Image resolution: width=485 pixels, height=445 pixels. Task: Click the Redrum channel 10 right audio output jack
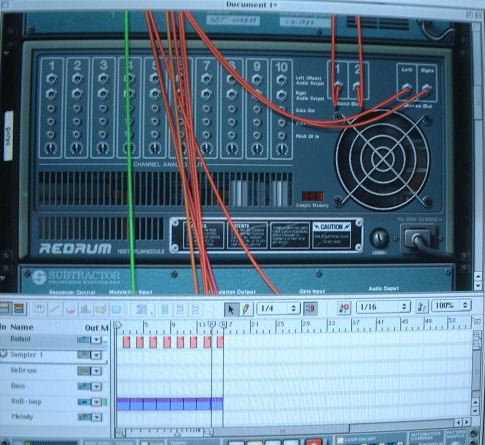tap(282, 95)
